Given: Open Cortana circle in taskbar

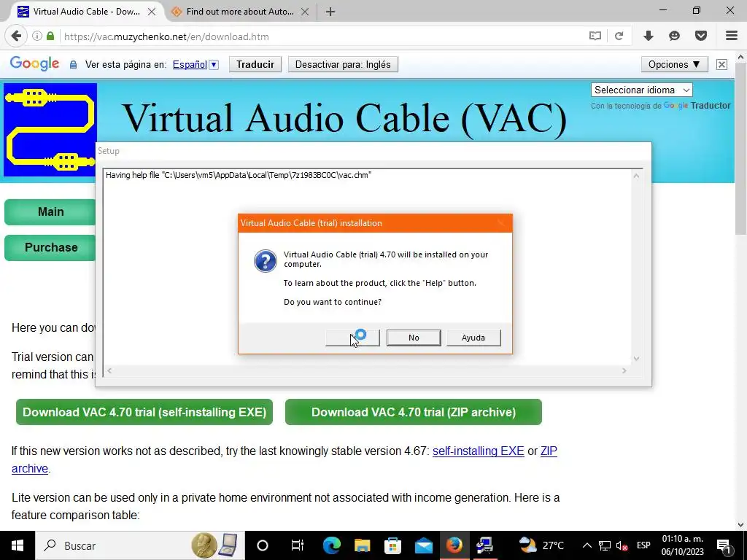Looking at the screenshot, I should pyautogui.click(x=262, y=545).
